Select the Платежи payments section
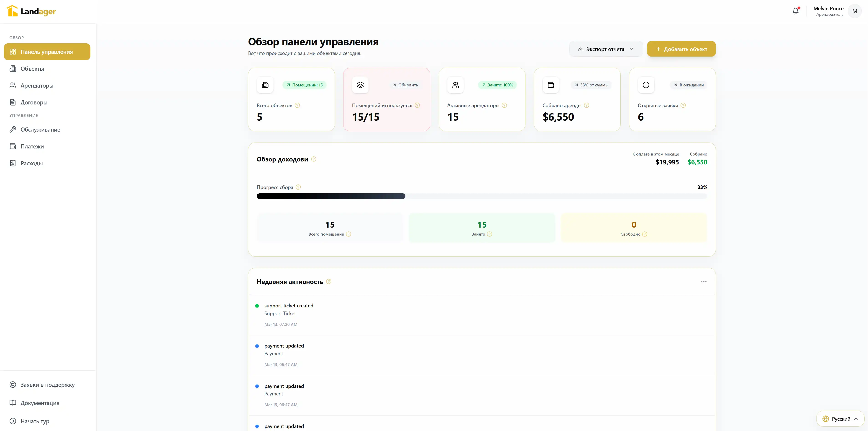The image size is (868, 431). 32,146
